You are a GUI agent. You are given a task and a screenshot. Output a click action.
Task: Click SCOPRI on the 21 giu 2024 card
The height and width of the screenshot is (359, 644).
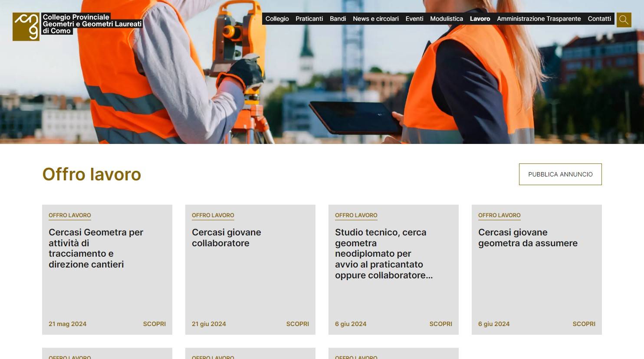pos(298,324)
